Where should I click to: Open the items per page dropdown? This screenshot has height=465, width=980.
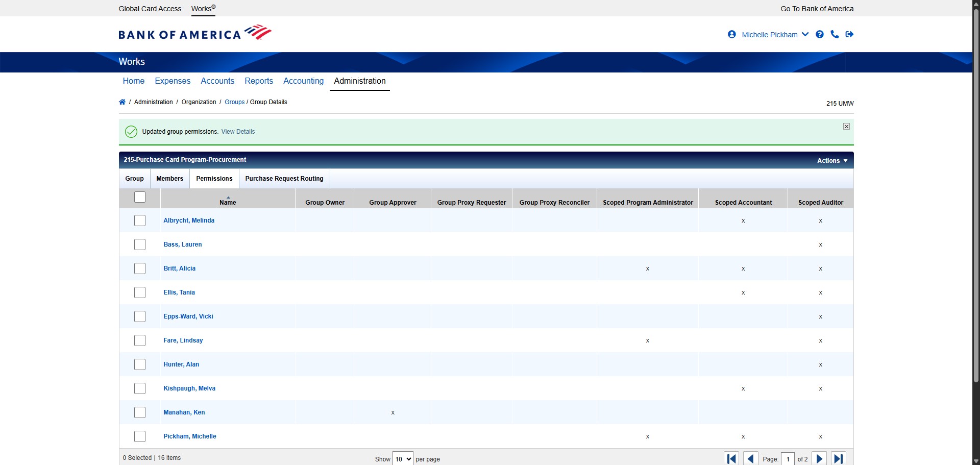(x=403, y=459)
